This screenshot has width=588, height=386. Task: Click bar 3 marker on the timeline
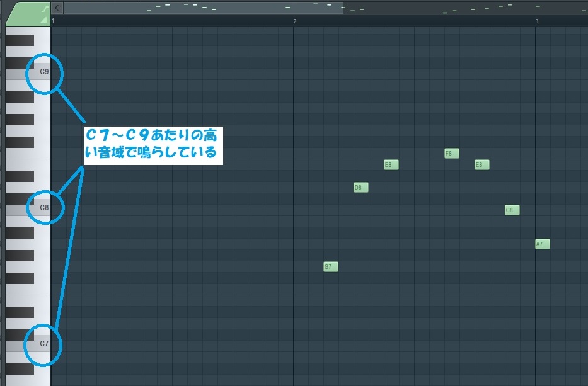tap(536, 21)
